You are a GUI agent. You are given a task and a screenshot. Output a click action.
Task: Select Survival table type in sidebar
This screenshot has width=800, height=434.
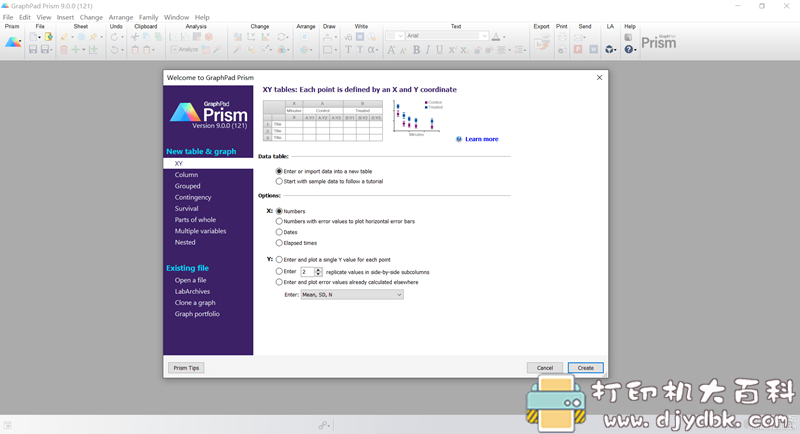pos(187,209)
